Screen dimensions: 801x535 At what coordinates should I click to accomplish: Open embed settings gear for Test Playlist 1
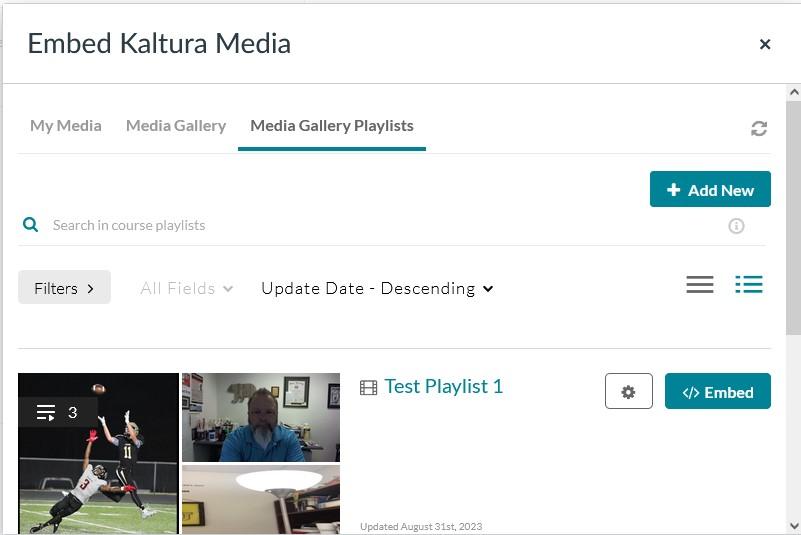(628, 391)
